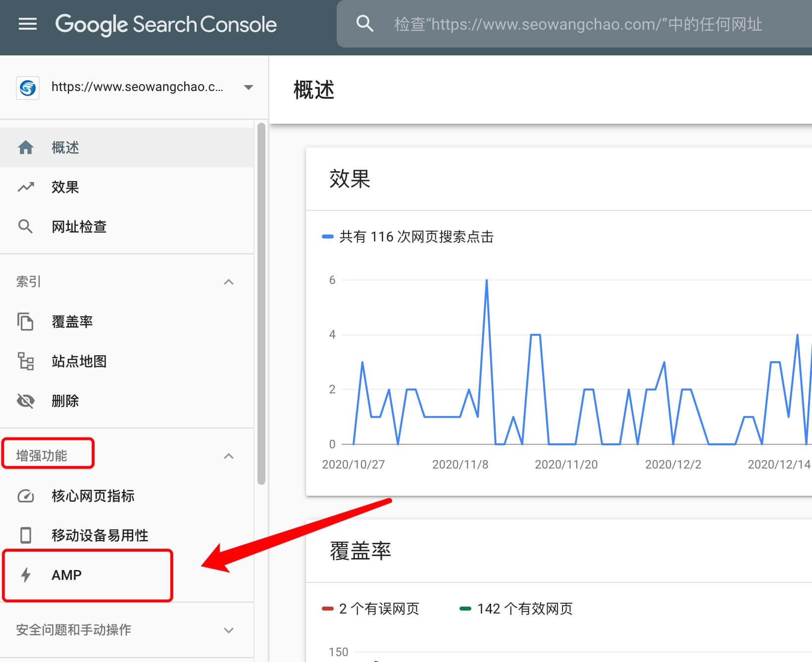Click the AMP lightning bolt icon

pyautogui.click(x=26, y=575)
